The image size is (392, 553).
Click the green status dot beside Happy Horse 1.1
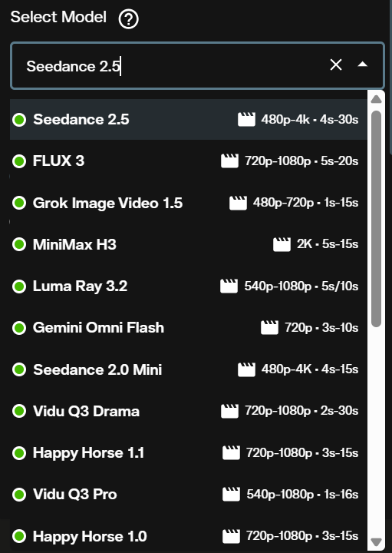(19, 453)
